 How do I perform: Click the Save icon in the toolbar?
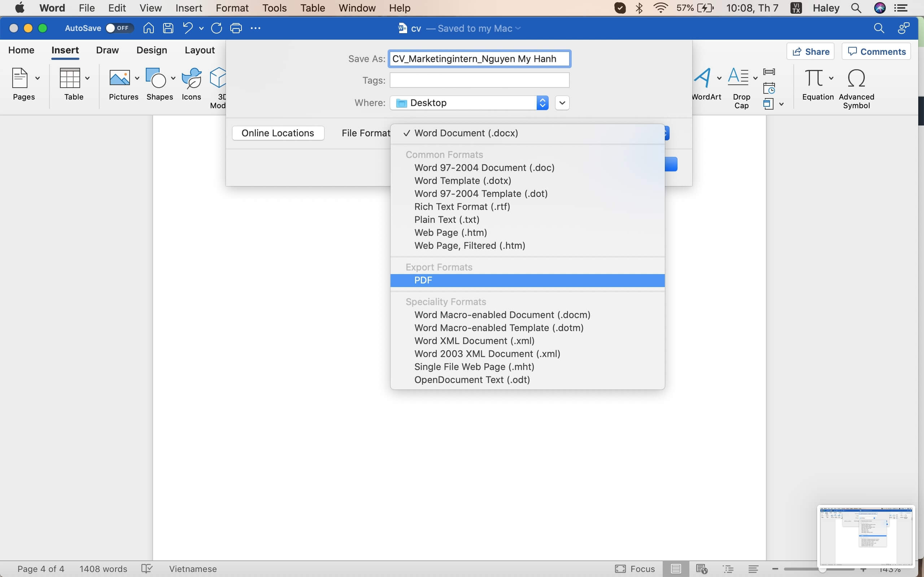point(167,28)
